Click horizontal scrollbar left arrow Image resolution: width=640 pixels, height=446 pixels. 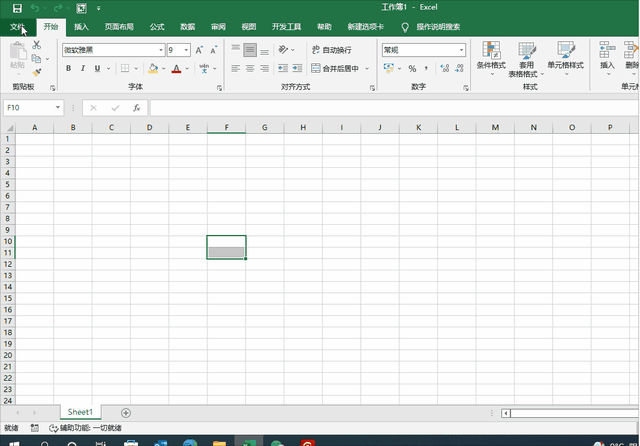click(506, 413)
